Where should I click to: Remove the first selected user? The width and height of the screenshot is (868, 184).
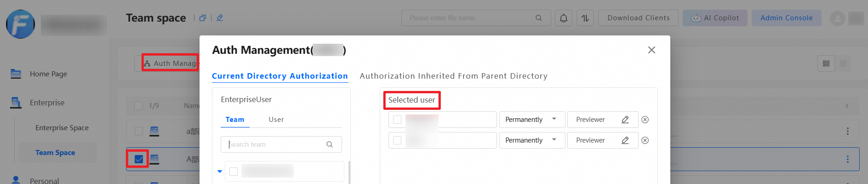tap(645, 120)
